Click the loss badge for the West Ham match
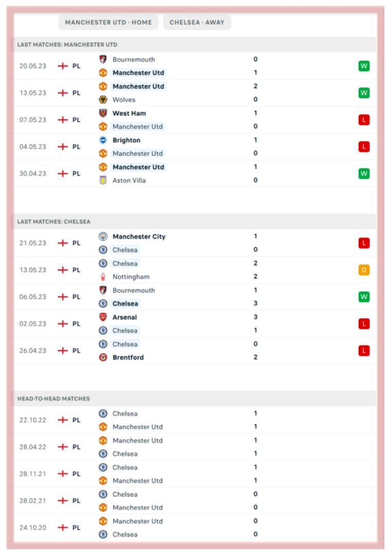The height and width of the screenshot is (555, 392). coord(364,120)
